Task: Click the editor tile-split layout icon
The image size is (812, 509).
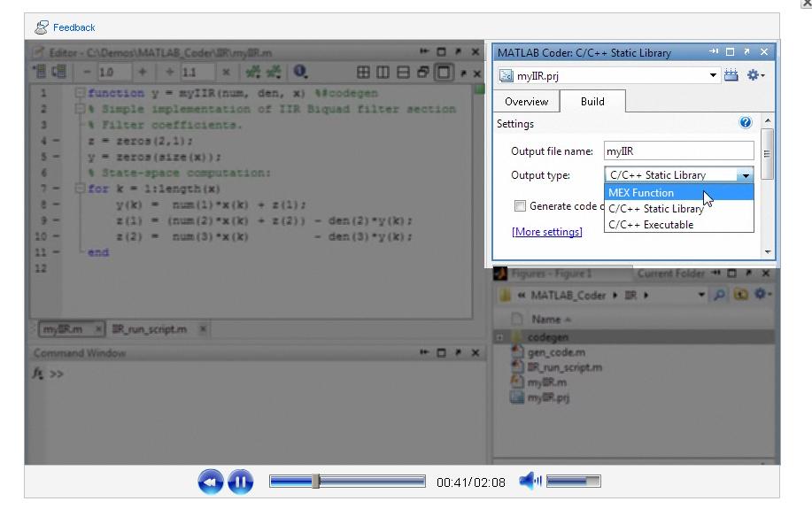Action: [x=364, y=73]
